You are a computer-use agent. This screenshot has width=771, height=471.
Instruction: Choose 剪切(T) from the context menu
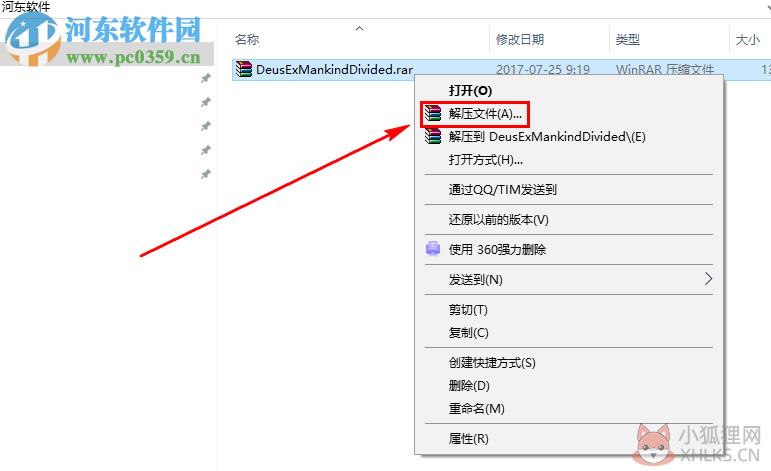[x=468, y=310]
